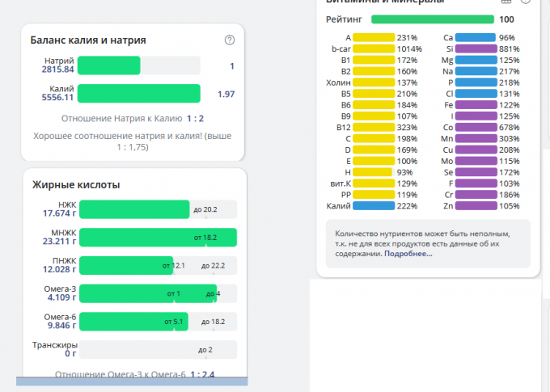Viewport: 550px width, 392px height.
Task: Click the Трансжиры value 0 г
Action: (x=70, y=353)
